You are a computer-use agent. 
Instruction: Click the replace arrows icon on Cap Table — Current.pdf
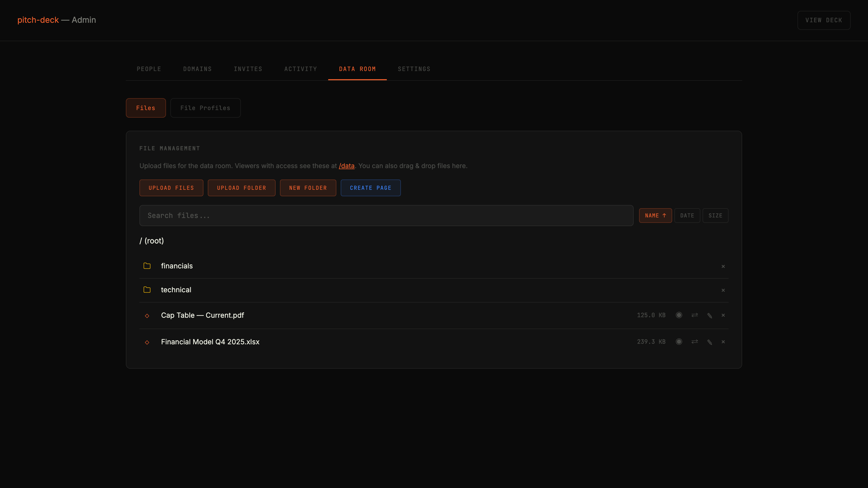point(694,315)
